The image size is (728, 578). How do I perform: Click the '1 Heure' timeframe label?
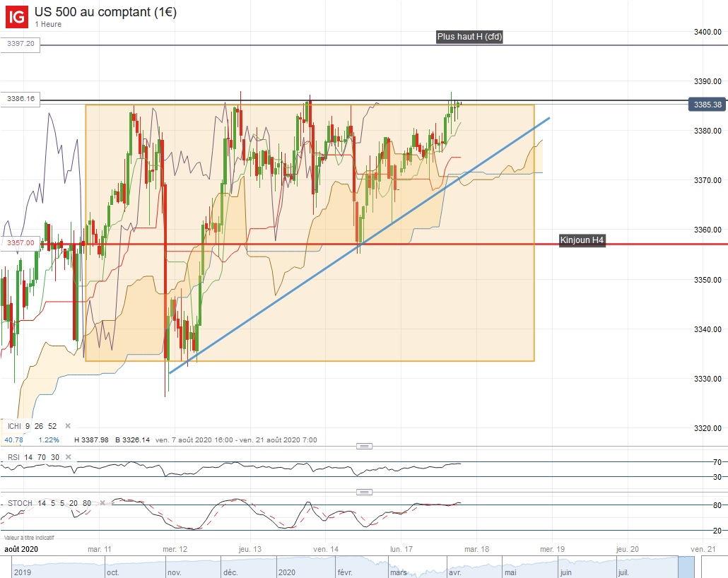48,24
